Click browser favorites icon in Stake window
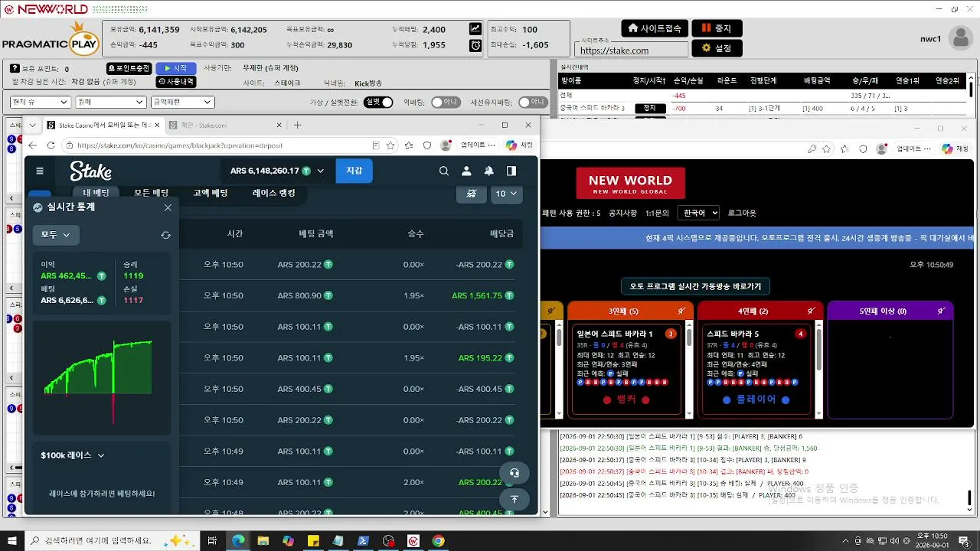This screenshot has width=980, height=551. click(x=409, y=145)
